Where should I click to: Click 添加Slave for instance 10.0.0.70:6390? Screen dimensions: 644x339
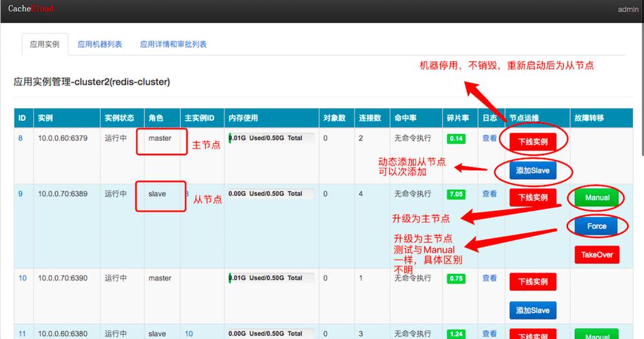(533, 311)
